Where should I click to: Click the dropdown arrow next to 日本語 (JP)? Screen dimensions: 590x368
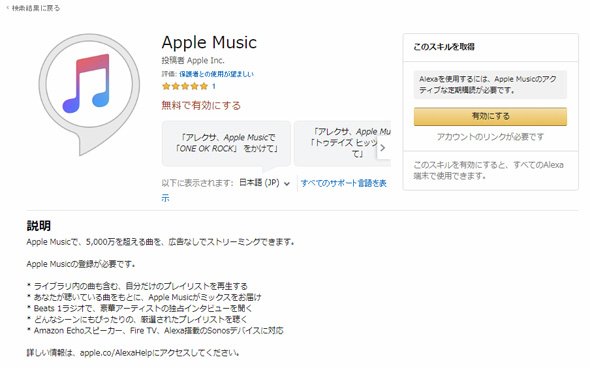287,184
